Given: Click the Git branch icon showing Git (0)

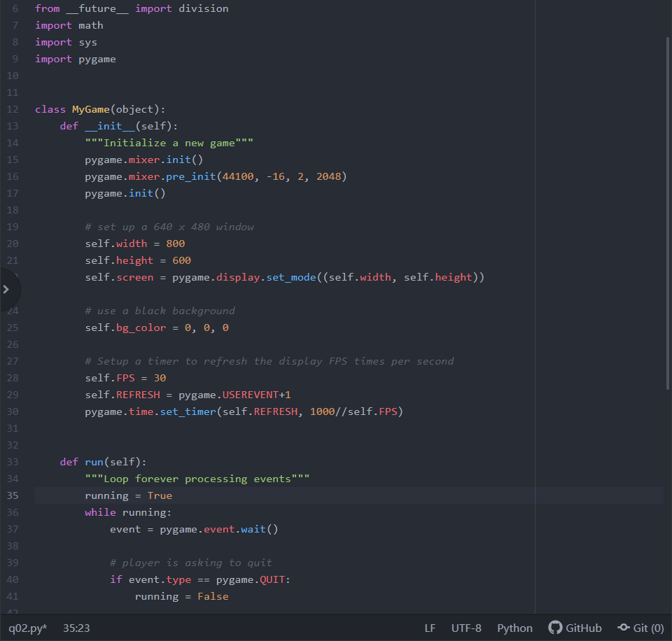Looking at the screenshot, I should [x=640, y=628].
